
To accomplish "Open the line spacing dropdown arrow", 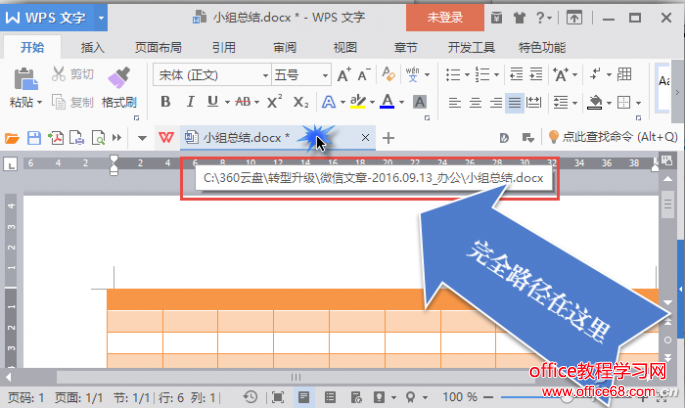I will point(574,103).
